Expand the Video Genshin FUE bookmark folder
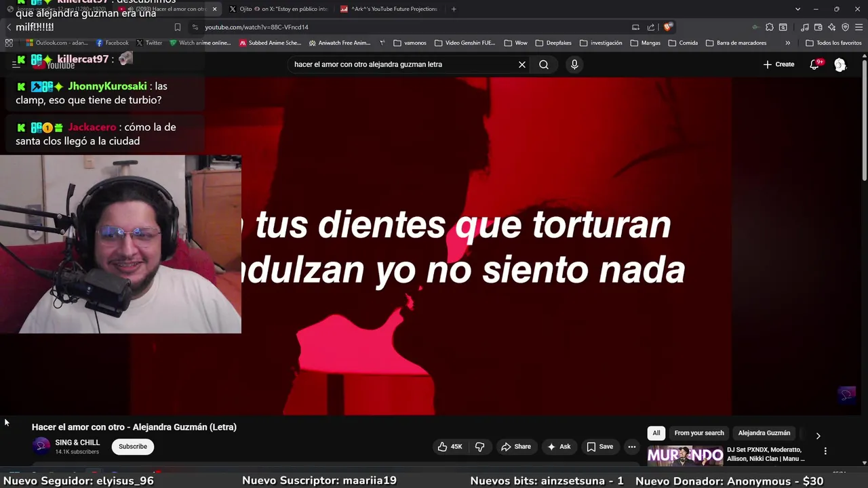The height and width of the screenshot is (488, 868). tap(465, 43)
